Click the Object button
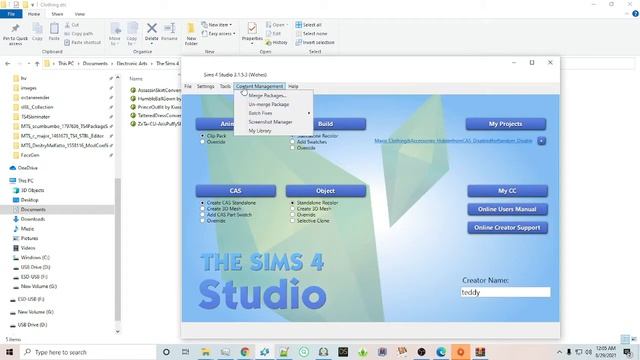Viewport: 640px width, 360px height. click(x=325, y=191)
